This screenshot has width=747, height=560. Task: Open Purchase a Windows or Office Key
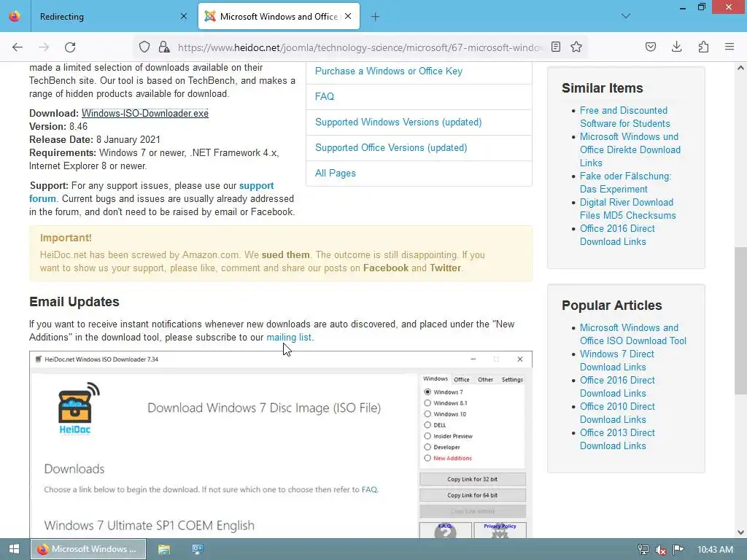pyautogui.click(x=389, y=71)
